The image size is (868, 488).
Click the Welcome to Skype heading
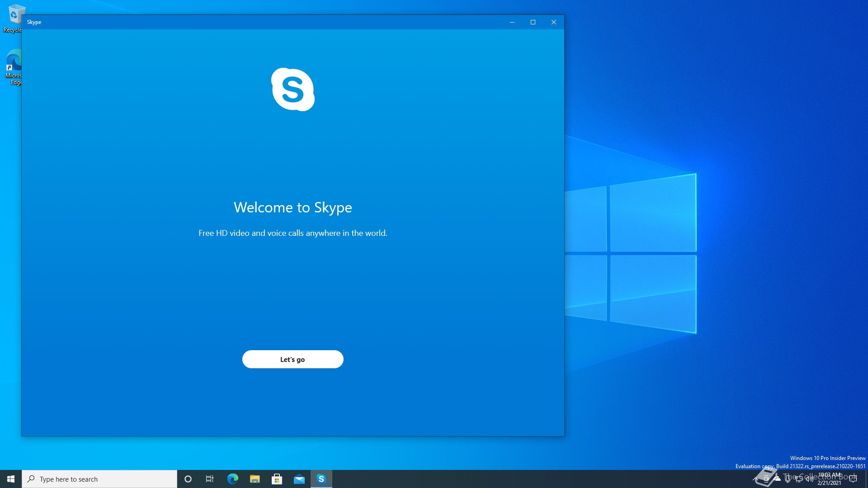(x=293, y=207)
